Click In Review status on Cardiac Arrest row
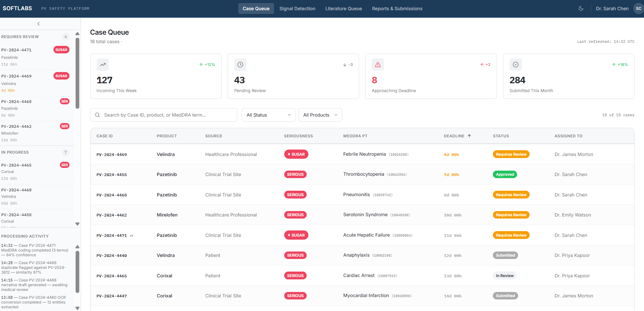The height and width of the screenshot is (311, 644). (x=504, y=276)
